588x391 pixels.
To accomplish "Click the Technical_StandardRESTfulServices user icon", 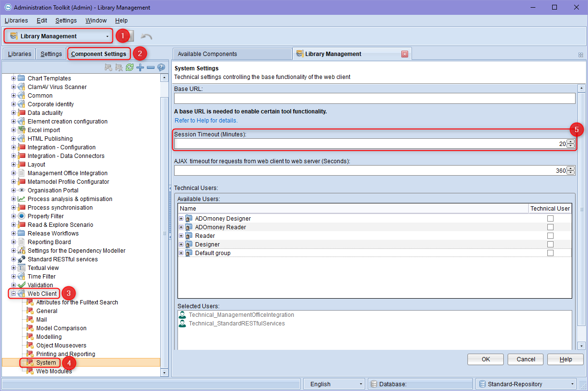I will [182, 324].
